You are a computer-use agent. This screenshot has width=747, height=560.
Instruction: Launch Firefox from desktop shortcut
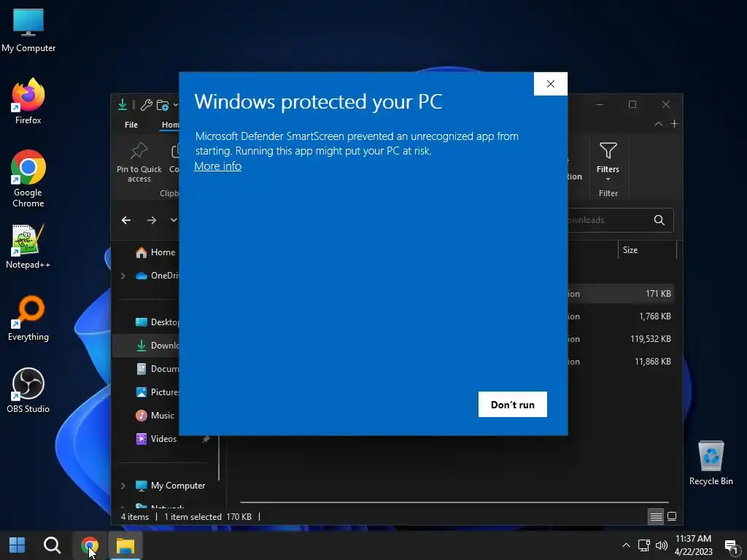pos(28,102)
